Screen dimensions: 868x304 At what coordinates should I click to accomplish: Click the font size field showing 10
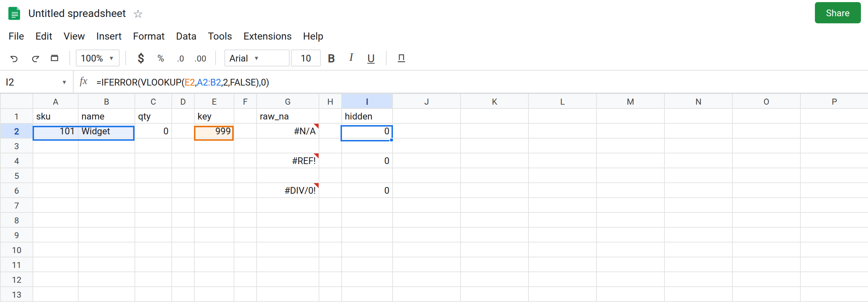click(x=306, y=58)
